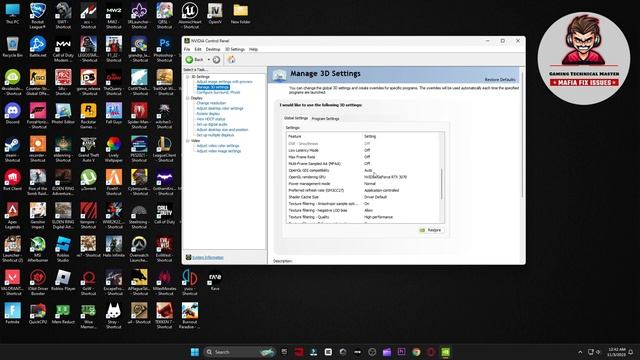The height and width of the screenshot is (360, 640).
Task: Open Rotate display task
Action: [x=208, y=114]
